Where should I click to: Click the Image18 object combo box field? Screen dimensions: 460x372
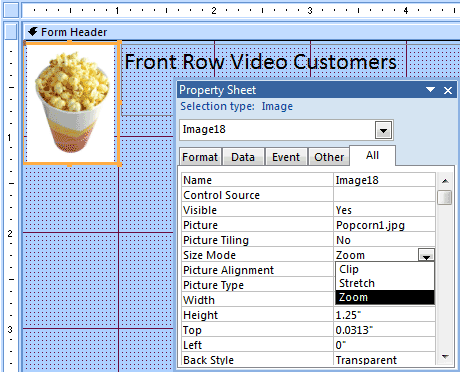pyautogui.click(x=286, y=130)
